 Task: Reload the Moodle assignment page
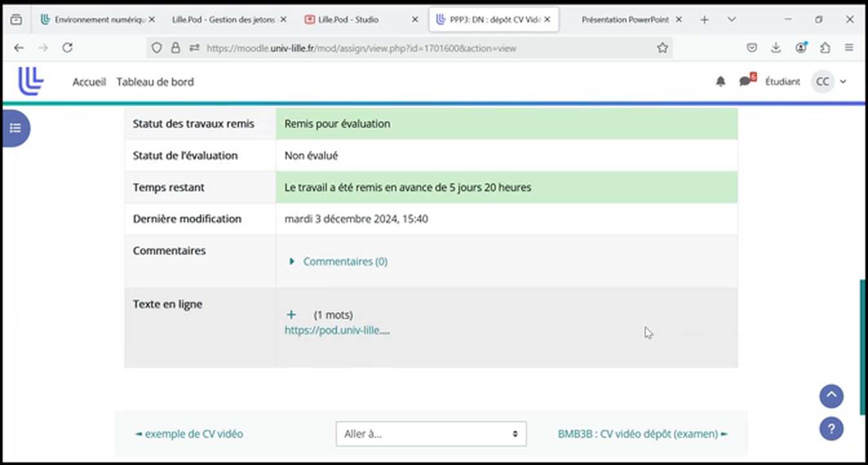click(67, 47)
